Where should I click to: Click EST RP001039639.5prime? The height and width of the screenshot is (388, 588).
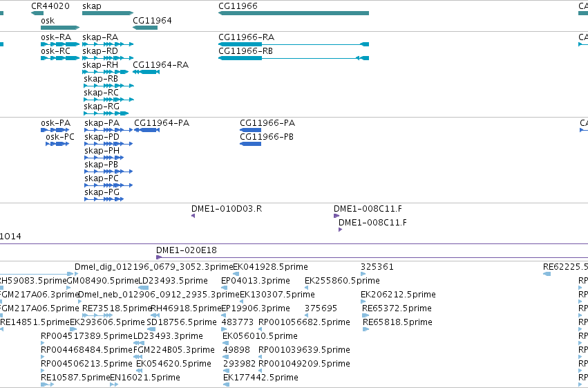pos(304,350)
